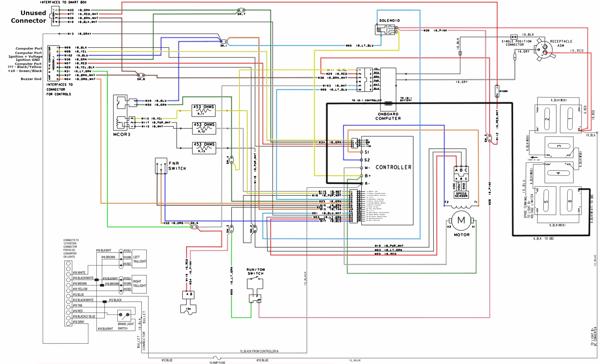The width and height of the screenshot is (600, 364).
Task: Click controller terminal S1
Action: [362, 152]
